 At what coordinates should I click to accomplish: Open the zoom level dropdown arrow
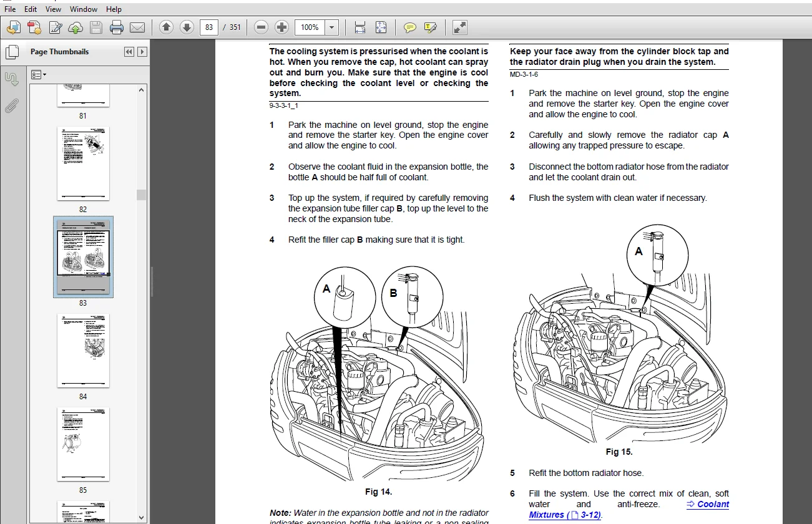(331, 27)
